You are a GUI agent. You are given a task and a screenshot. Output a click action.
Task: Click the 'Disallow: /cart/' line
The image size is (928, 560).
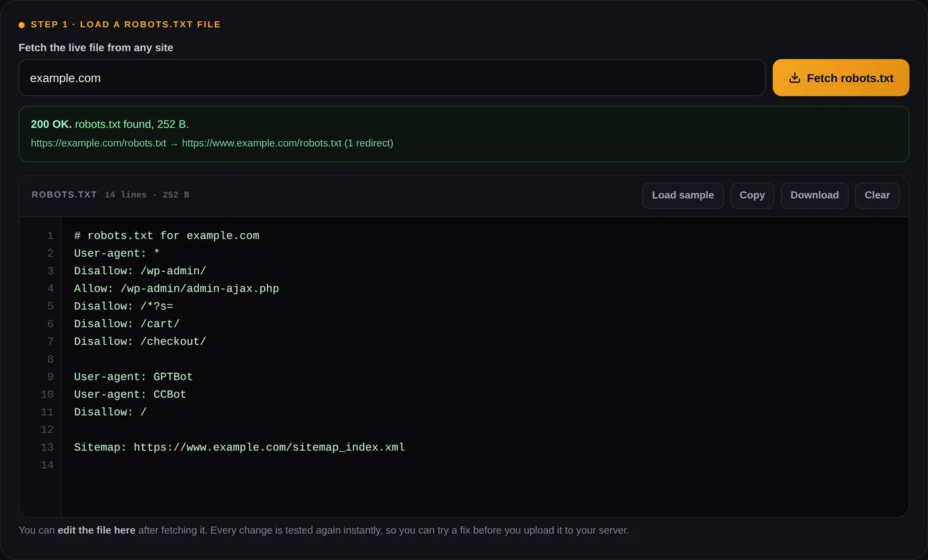point(127,324)
